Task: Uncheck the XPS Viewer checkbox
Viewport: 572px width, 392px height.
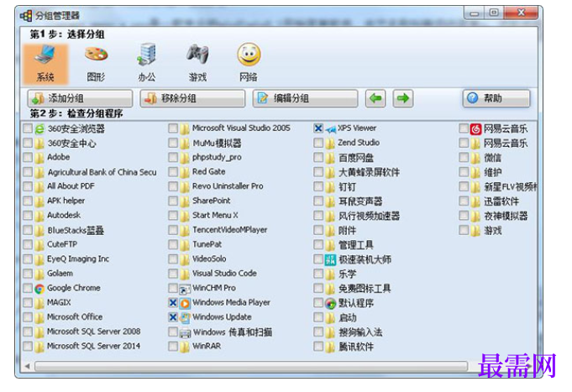Action: [318, 128]
